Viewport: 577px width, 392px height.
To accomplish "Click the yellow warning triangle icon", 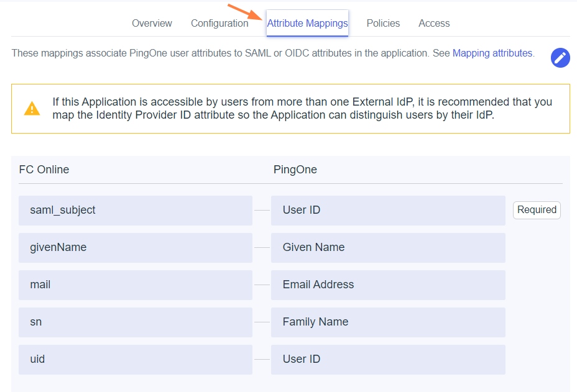I will [32, 109].
